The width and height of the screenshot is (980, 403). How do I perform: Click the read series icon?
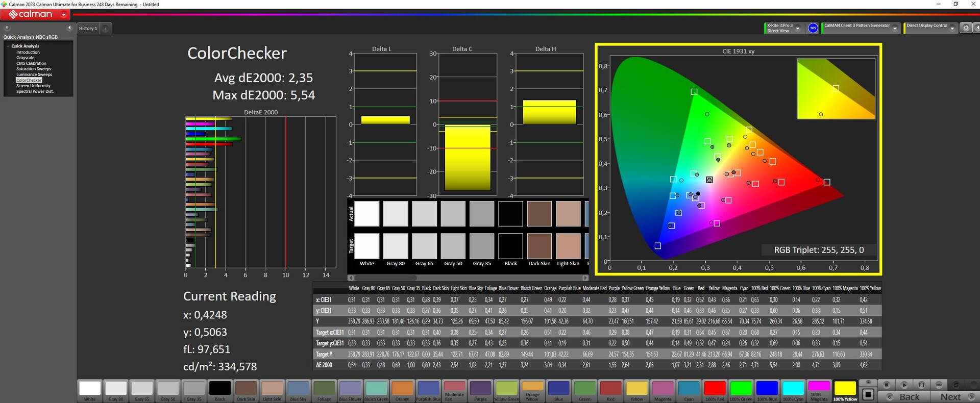[x=921, y=385]
